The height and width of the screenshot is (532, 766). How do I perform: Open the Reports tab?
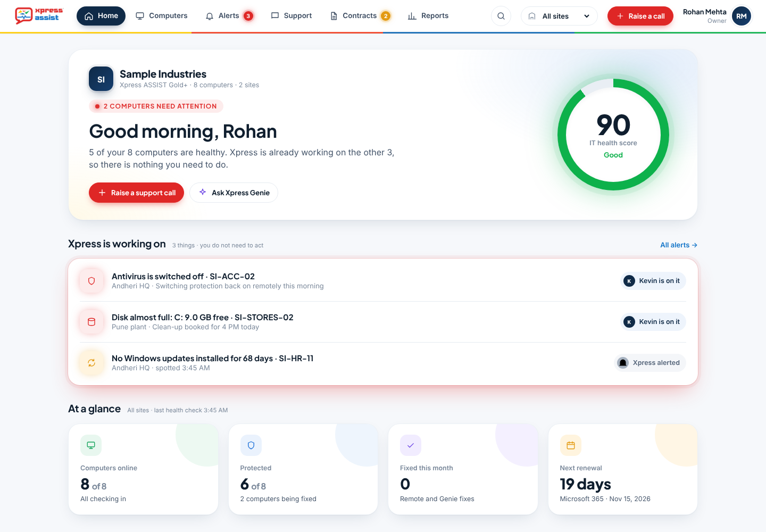[428, 16]
